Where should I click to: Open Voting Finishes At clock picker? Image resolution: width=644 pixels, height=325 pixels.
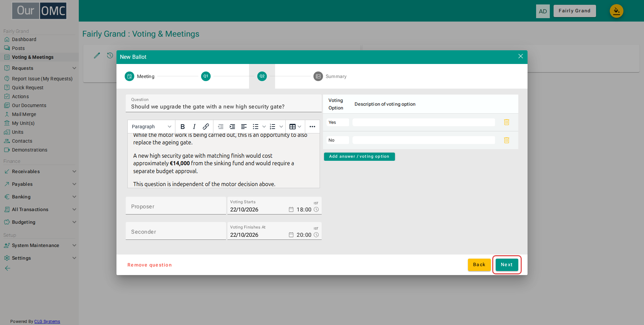point(316,235)
